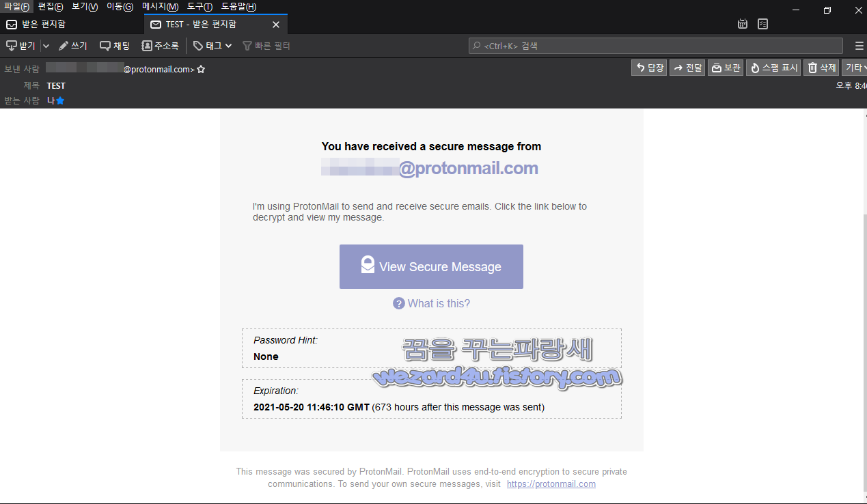The width and height of the screenshot is (867, 504).
Task: Click the 보관 archive button
Action: [x=726, y=68]
